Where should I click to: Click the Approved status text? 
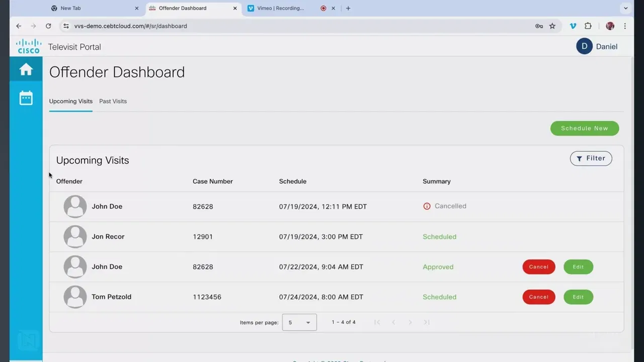pyautogui.click(x=438, y=267)
